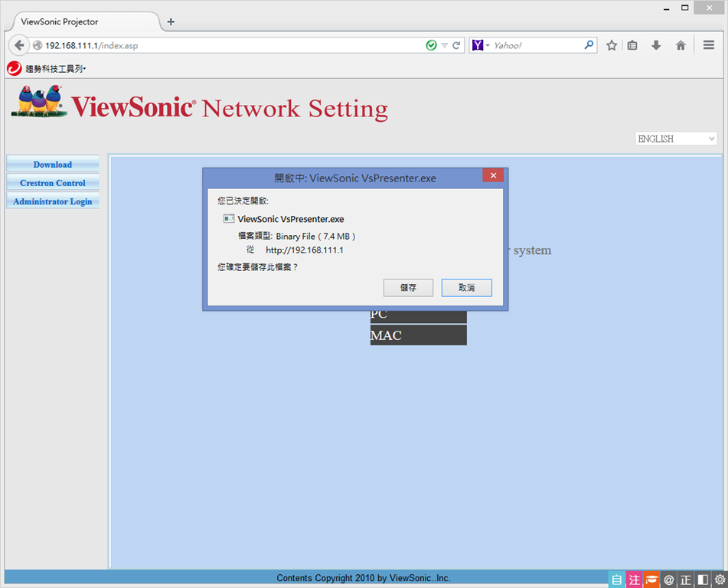Click the globe site identity icon
Screen dimensions: 728x588
[x=38, y=45]
